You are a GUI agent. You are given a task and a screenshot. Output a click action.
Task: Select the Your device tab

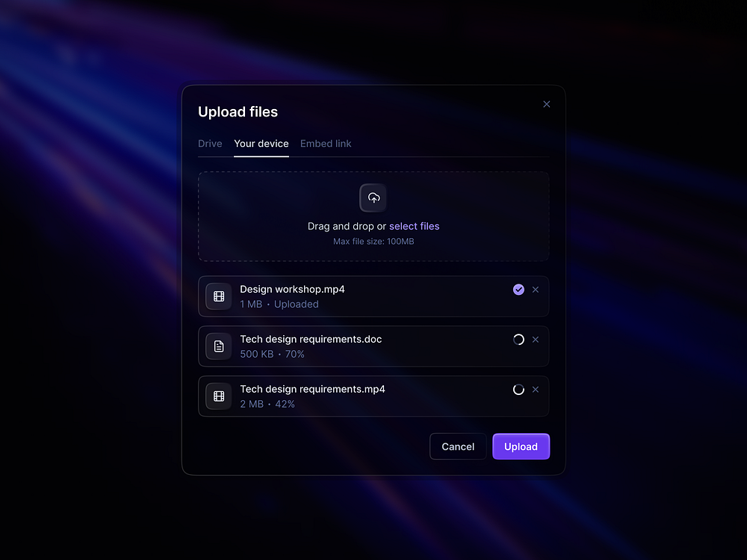tap(261, 144)
